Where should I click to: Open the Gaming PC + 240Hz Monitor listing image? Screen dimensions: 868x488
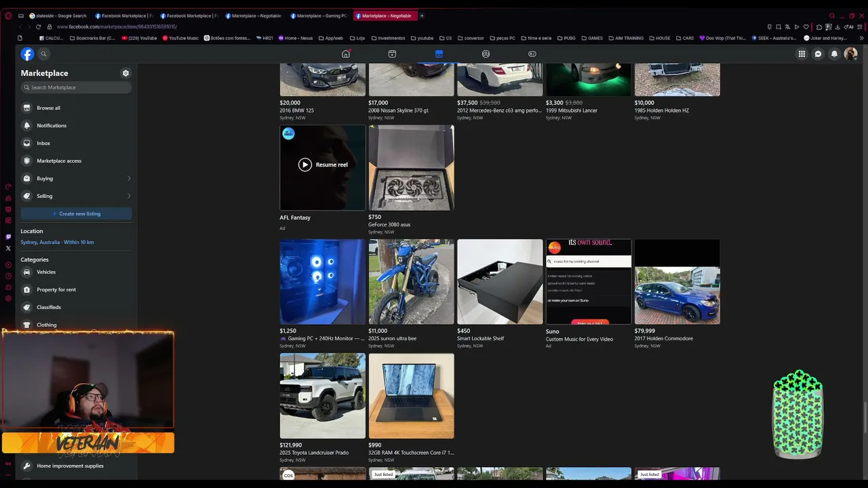coord(323,281)
